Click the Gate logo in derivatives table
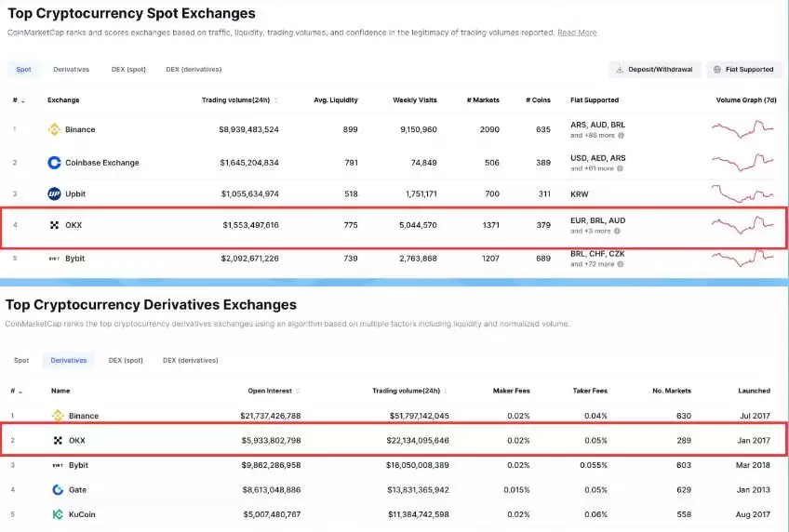 click(58, 489)
